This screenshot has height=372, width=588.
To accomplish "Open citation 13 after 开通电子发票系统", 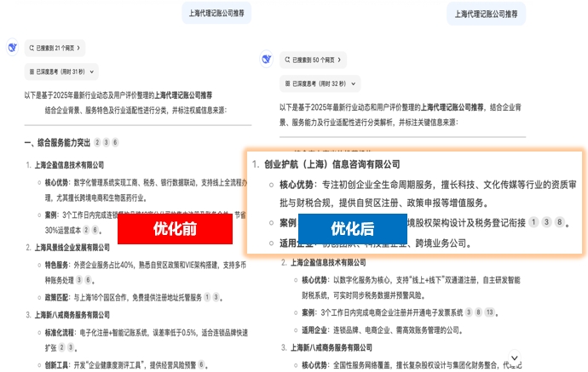I will [490, 312].
